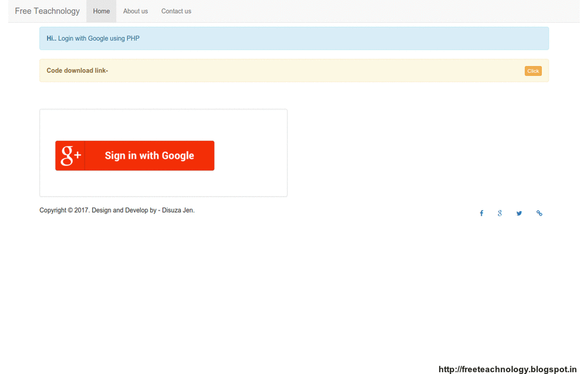This screenshot has width=588, height=374.
Task: Click the g+ logo on red button
Action: click(70, 155)
